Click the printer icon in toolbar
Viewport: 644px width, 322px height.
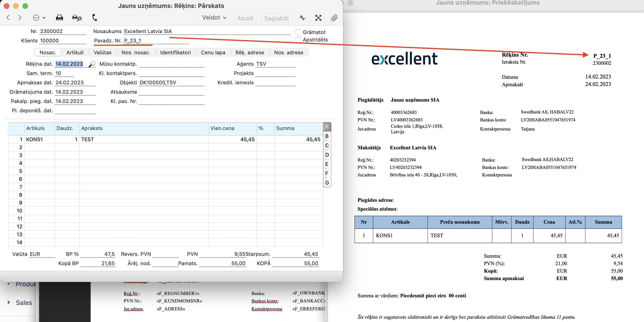coord(59,18)
